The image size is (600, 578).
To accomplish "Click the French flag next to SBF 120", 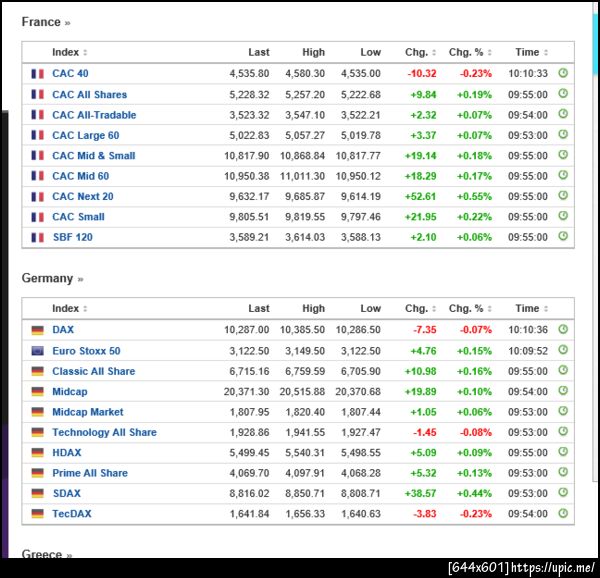I will coord(38,237).
